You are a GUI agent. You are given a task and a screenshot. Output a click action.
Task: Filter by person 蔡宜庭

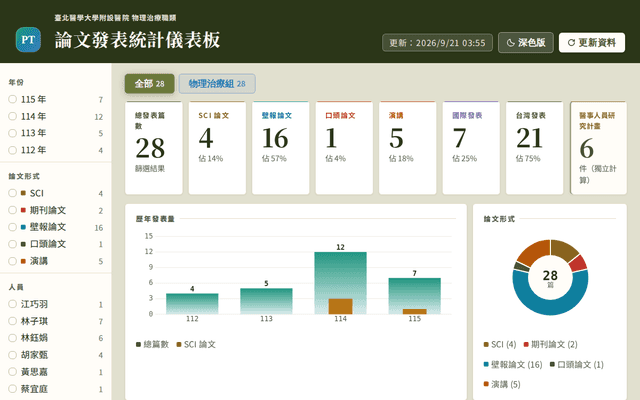[56, 389]
